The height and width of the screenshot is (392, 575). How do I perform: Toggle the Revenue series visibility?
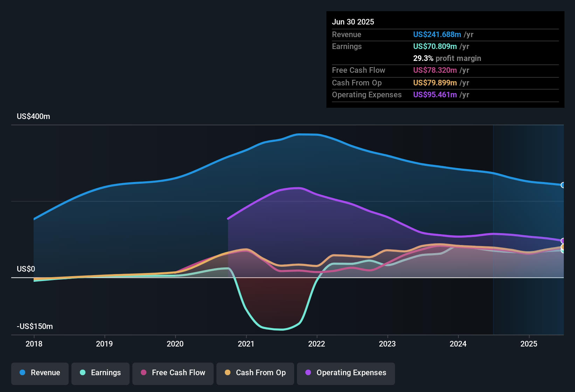click(40, 373)
